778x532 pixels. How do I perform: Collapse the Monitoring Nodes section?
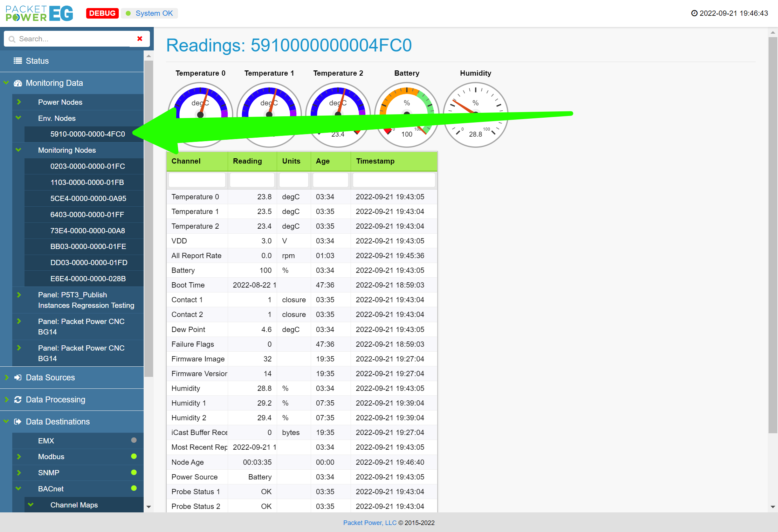click(19, 150)
